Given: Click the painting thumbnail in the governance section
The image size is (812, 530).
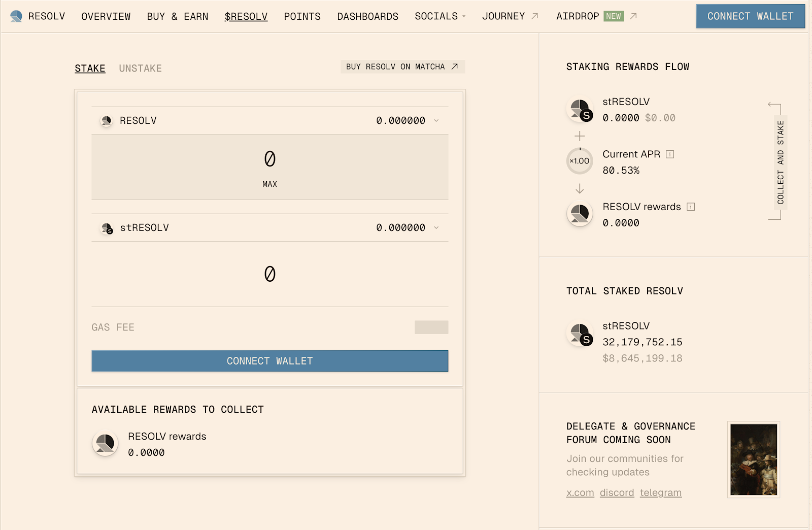Looking at the screenshot, I should coord(754,459).
